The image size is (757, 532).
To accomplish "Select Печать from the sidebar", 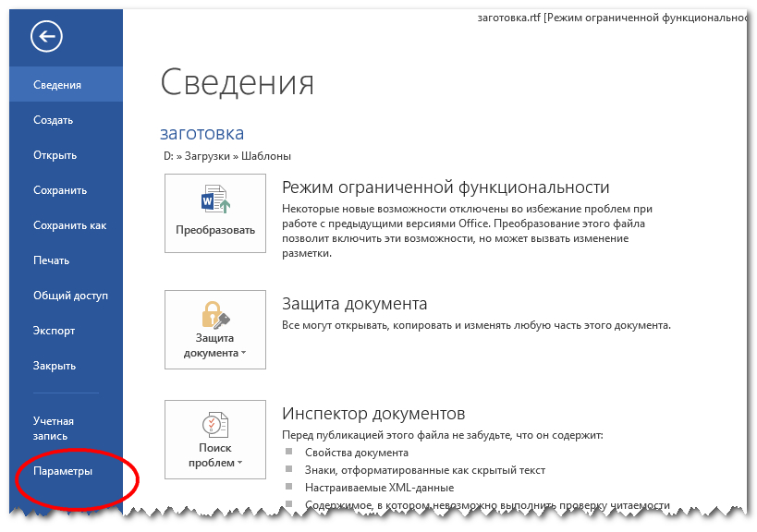I will (x=51, y=260).
